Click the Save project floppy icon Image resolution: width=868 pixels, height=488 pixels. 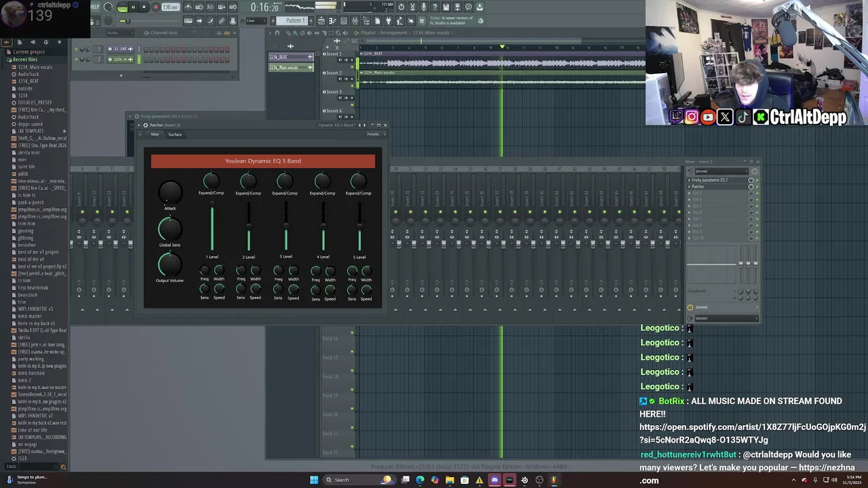point(446,7)
